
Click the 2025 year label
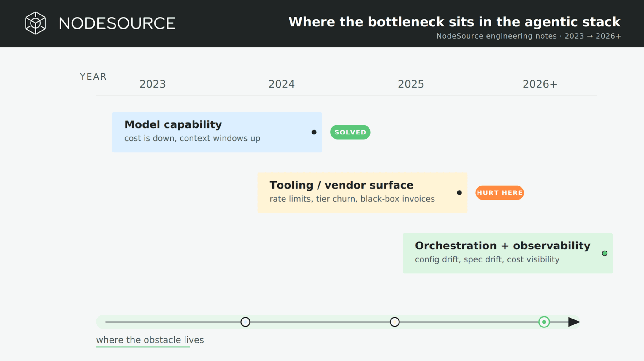411,84
